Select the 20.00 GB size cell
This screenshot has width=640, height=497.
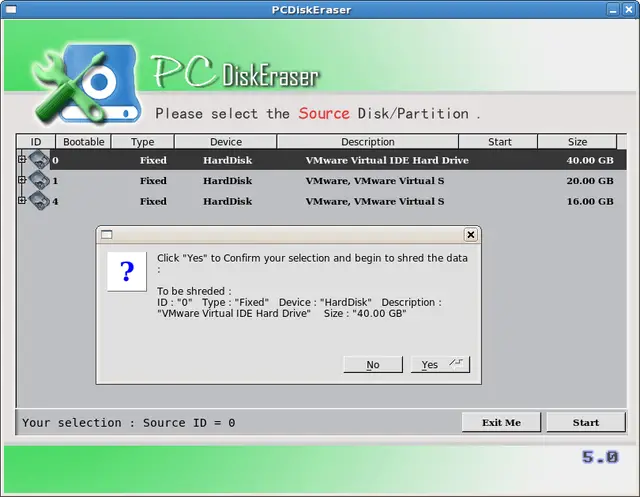590,181
